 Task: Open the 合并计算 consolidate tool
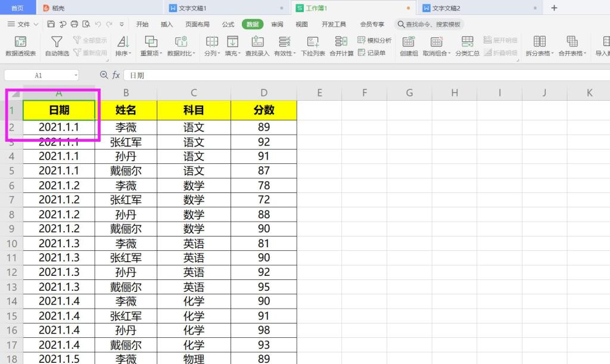[341, 46]
